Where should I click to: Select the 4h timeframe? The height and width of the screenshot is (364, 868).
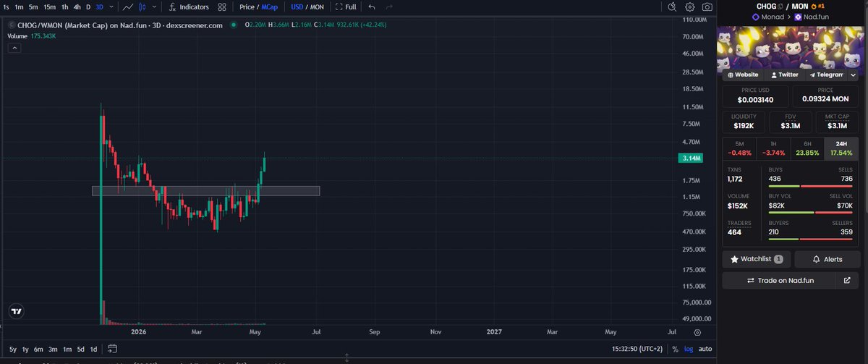[77, 7]
